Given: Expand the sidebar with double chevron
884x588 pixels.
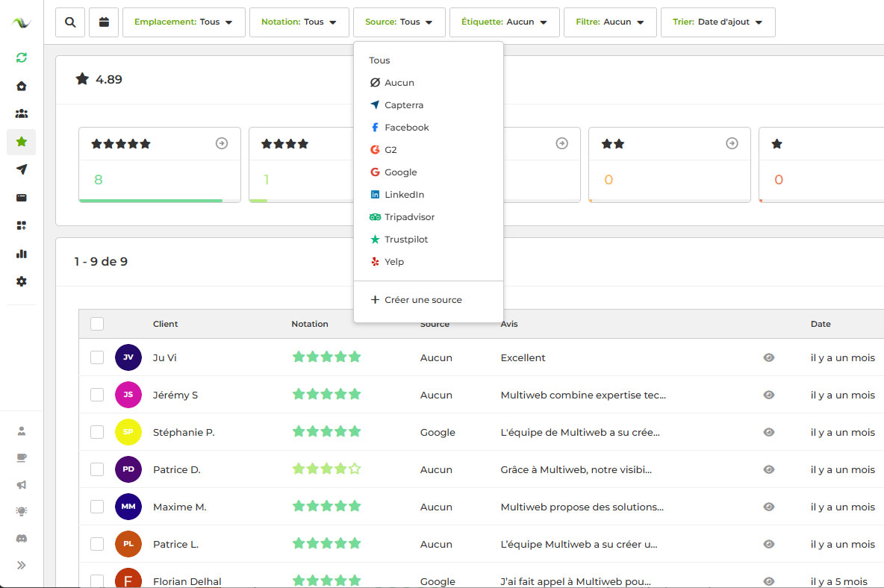Looking at the screenshot, I should [22, 565].
